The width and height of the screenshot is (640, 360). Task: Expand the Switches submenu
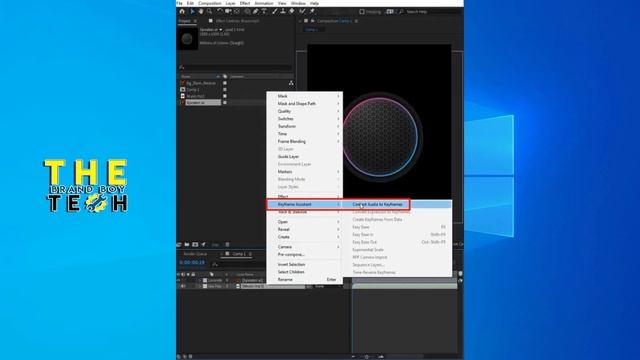pyautogui.click(x=304, y=119)
